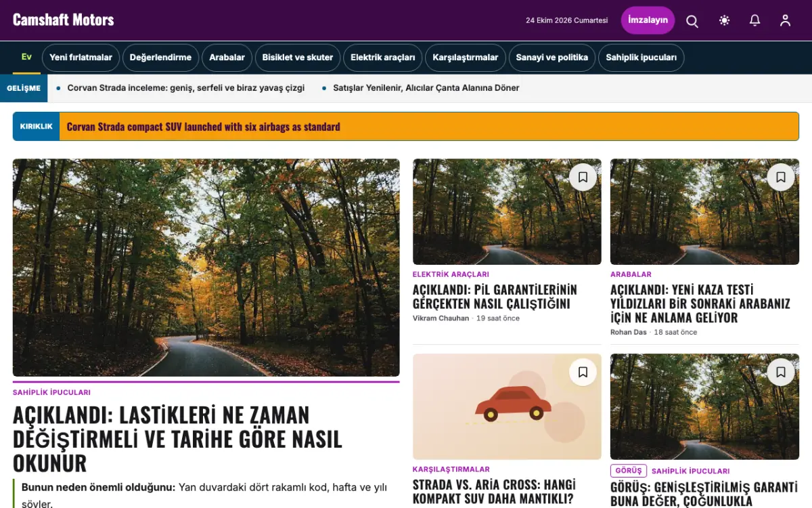This screenshot has width=812, height=508.
Task: Click author name Vikram Chauhan
Action: 441,318
